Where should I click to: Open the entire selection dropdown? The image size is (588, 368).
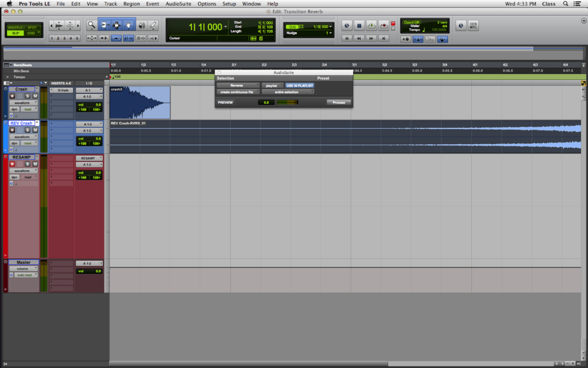(288, 92)
